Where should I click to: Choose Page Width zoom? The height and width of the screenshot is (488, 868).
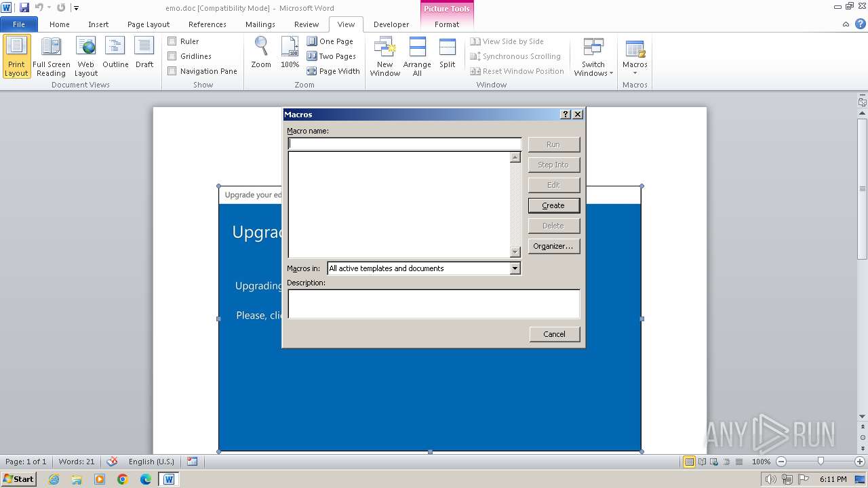tap(334, 71)
